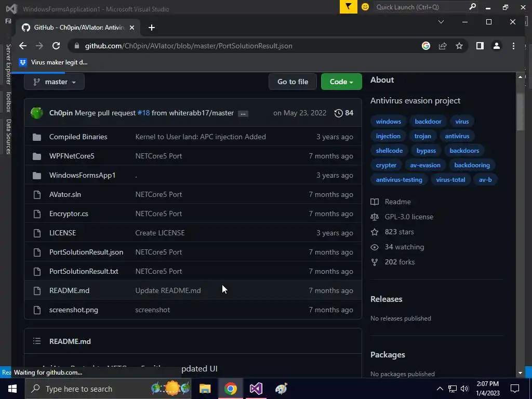This screenshot has width=532, height=399.
Task: Open Visual Studio Toolbox side tab
Action: click(8, 101)
